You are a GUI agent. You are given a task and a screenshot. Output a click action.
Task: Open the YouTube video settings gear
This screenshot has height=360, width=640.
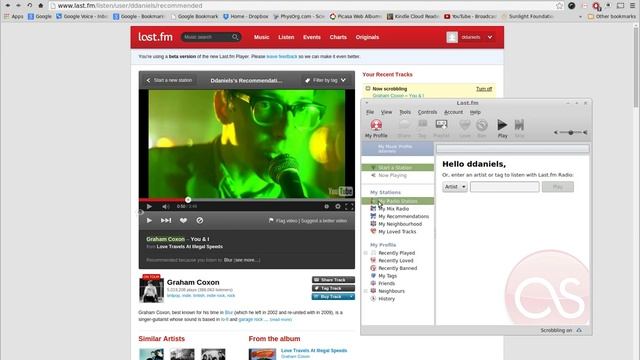pos(338,207)
